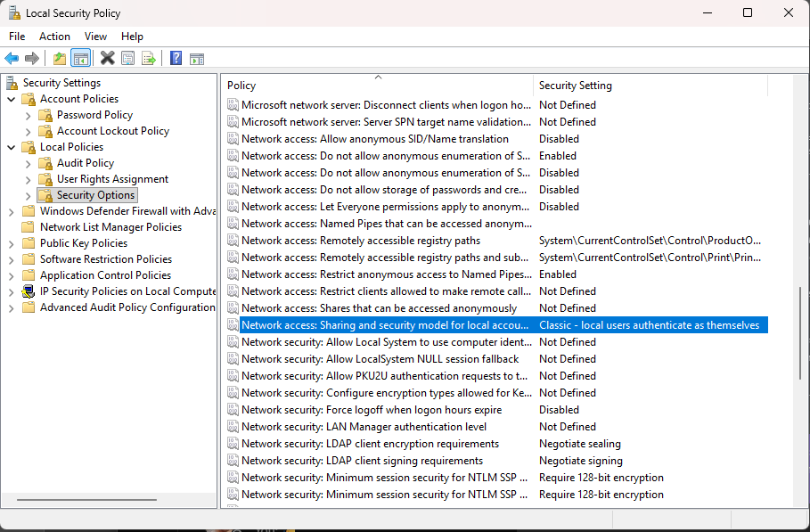Click the Export List toolbar icon
The width and height of the screenshot is (810, 532).
point(149,59)
